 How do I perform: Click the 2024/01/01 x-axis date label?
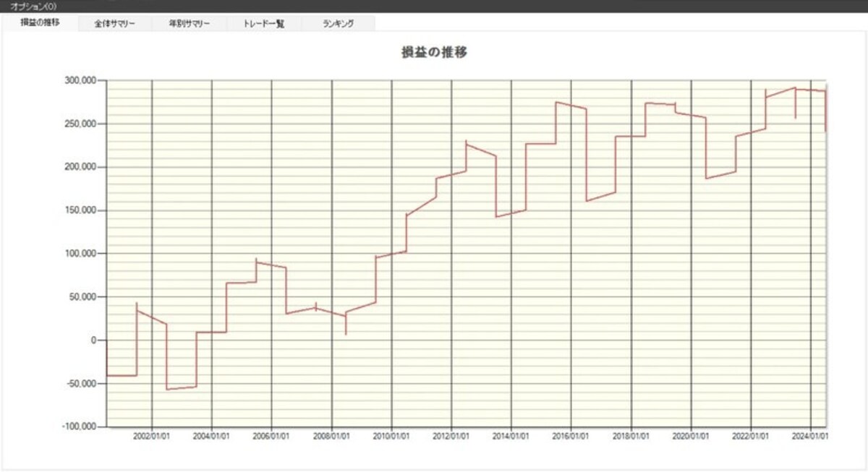click(x=811, y=437)
